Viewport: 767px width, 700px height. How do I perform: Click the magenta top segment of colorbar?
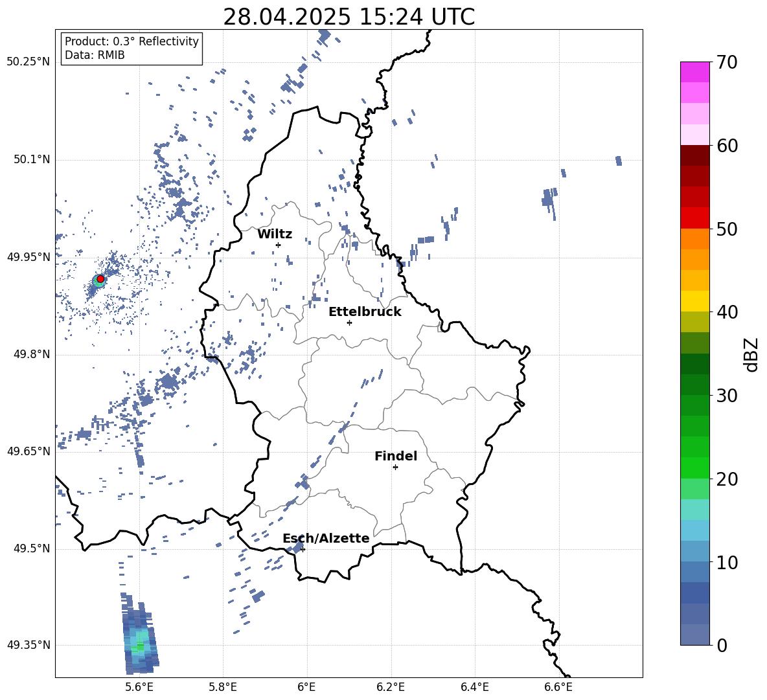[x=694, y=73]
